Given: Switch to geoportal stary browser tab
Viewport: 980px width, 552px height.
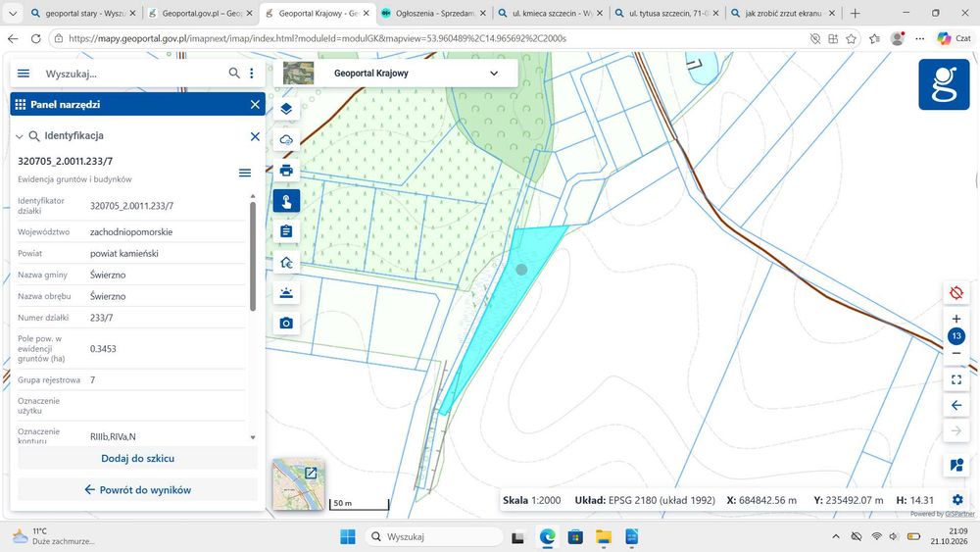Looking at the screenshot, I should (83, 13).
